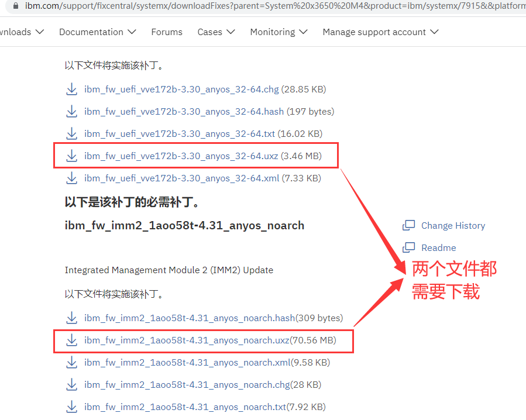526x420 pixels.
Task: Download ibm_fw_uefi_vve172b-3.30_anyos_32-64.txt
Action: (x=180, y=133)
